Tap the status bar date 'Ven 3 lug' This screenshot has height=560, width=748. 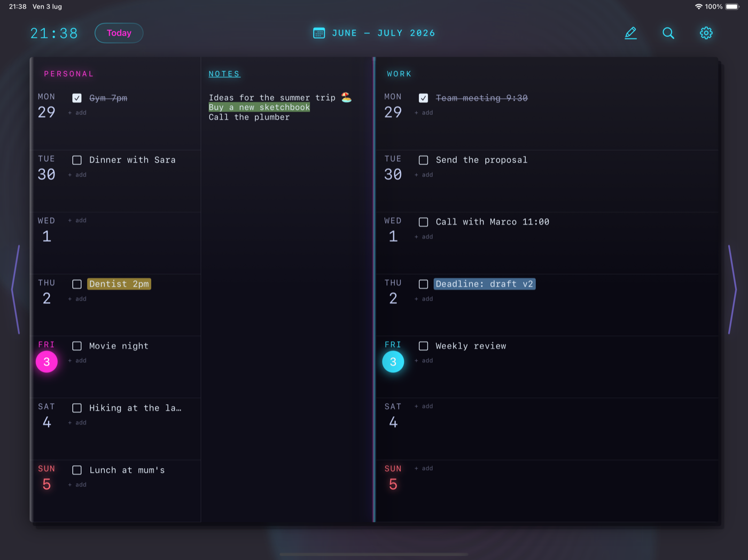click(x=47, y=6)
